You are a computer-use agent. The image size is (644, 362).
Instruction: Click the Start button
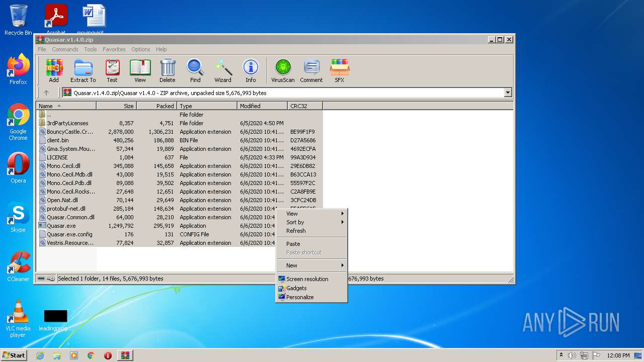(14, 355)
